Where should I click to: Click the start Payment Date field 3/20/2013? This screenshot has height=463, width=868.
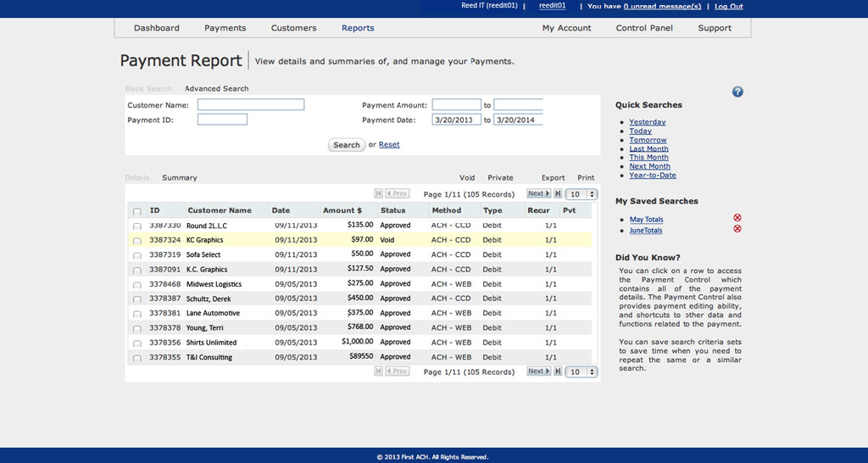457,120
